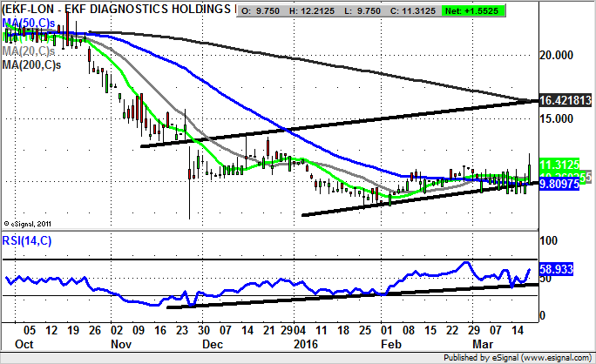Click the Mar label on time axis
Screen dimensions: 596x364
480,344
